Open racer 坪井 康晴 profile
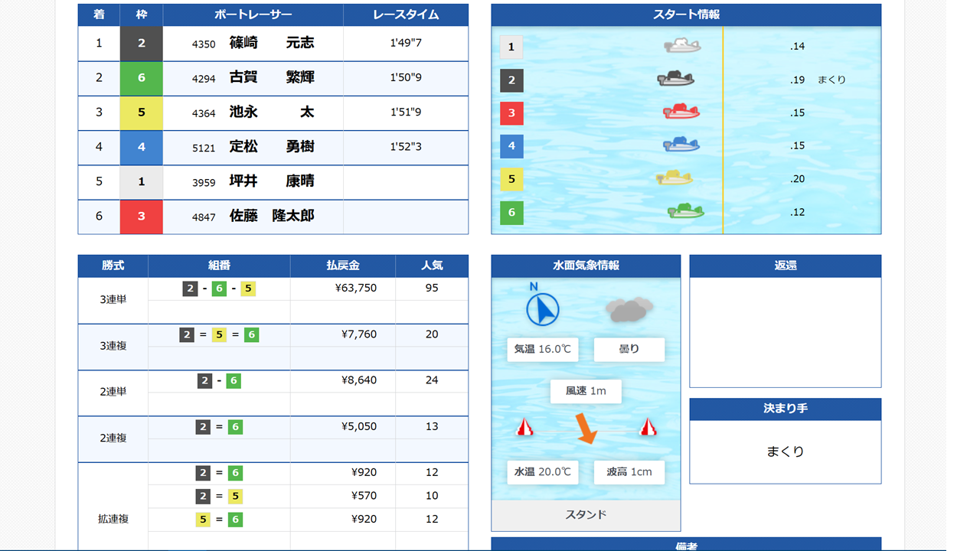Screen dimensions: 980x551 click(272, 182)
